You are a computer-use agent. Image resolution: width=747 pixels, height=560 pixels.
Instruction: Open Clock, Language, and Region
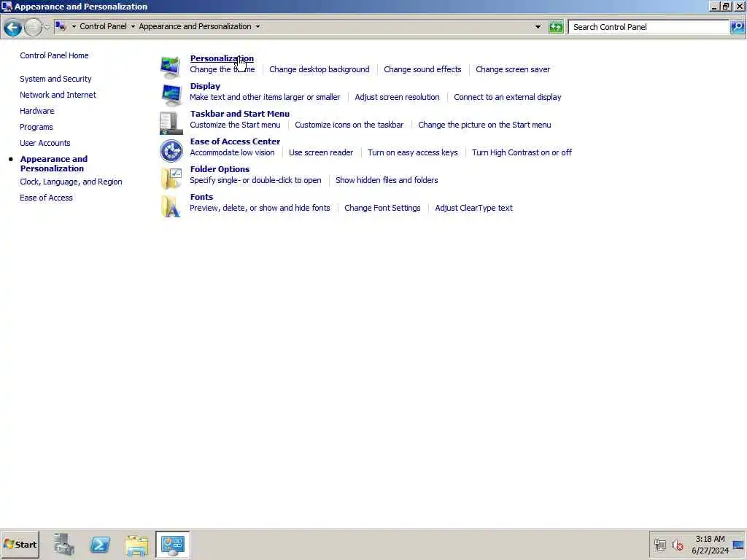(71, 182)
